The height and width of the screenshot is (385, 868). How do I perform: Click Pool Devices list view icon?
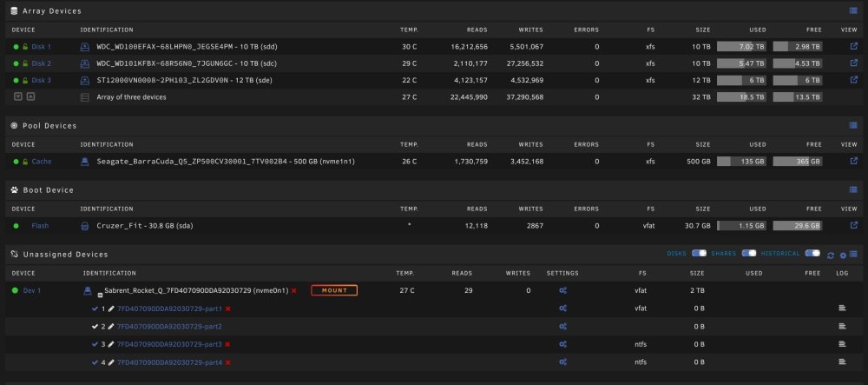(x=853, y=126)
